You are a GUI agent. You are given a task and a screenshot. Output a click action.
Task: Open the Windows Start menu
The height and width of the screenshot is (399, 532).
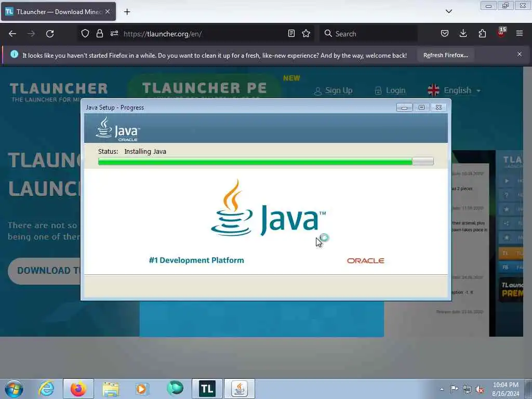click(14, 389)
